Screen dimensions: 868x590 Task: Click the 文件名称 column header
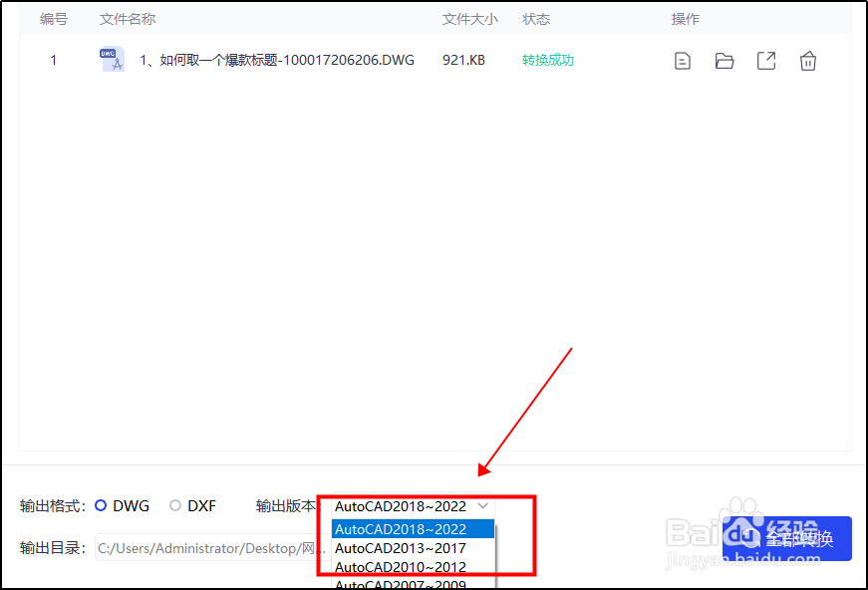[x=128, y=19]
